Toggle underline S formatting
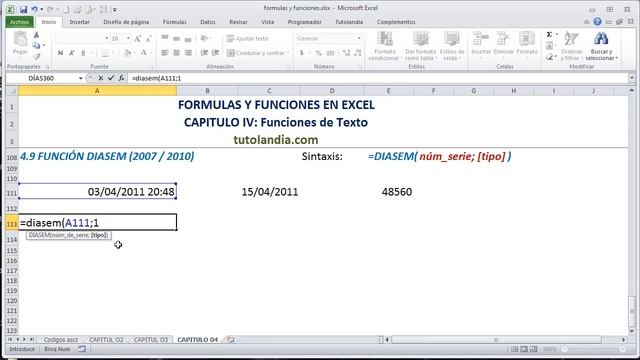This screenshot has height=360, width=640. click(x=83, y=53)
